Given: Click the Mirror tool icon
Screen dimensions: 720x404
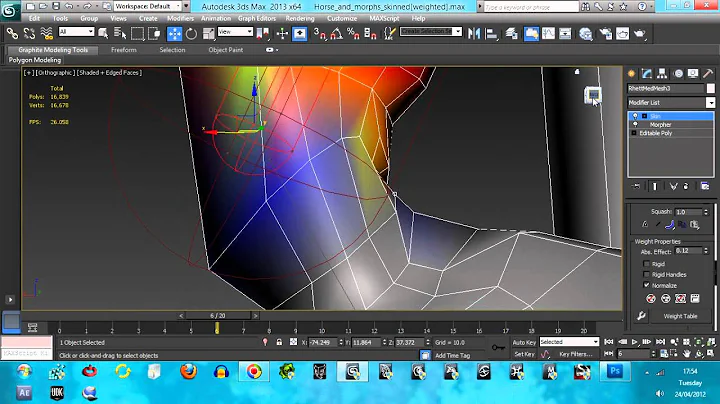Looking at the screenshot, I should tap(474, 34).
